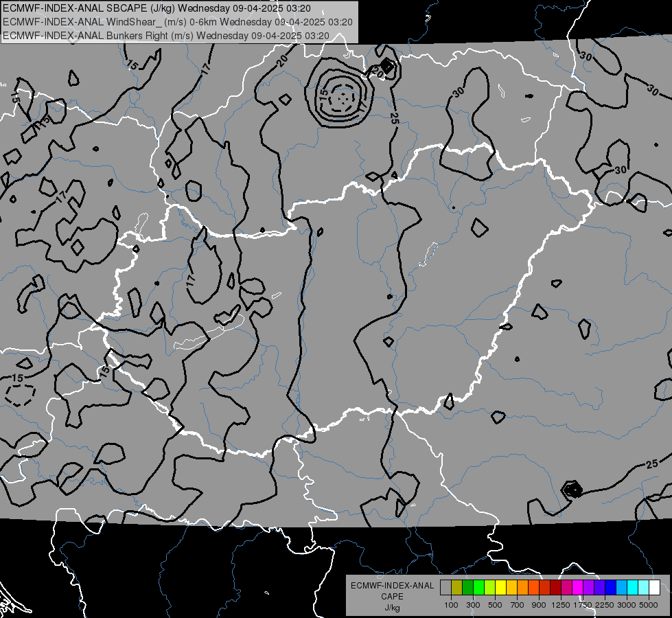Screen dimensions: 672x618
Task: Click the 900 legend value label
Action: click(539, 605)
